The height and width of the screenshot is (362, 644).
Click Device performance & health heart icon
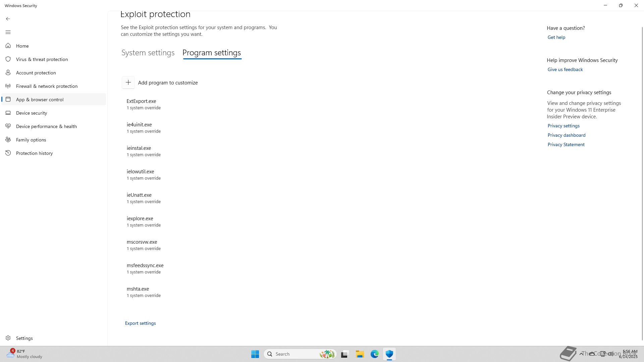click(8, 126)
